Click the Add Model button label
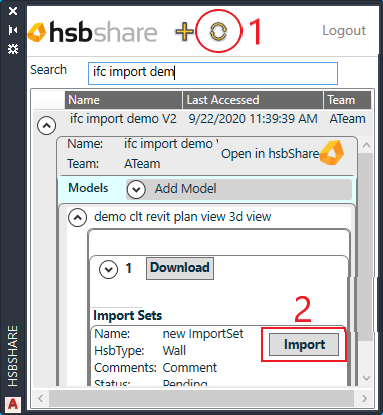Image resolution: width=383 pixels, height=415 pixels. point(186,189)
